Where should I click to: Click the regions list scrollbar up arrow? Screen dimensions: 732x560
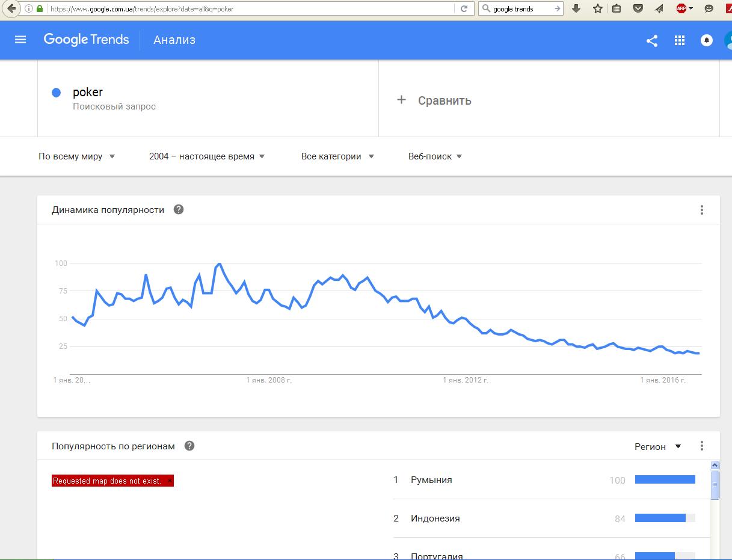(x=715, y=465)
